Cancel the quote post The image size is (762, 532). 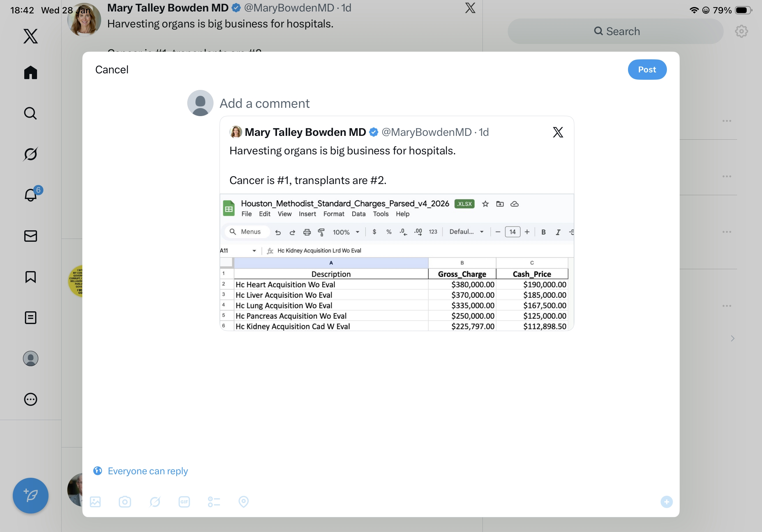click(112, 70)
